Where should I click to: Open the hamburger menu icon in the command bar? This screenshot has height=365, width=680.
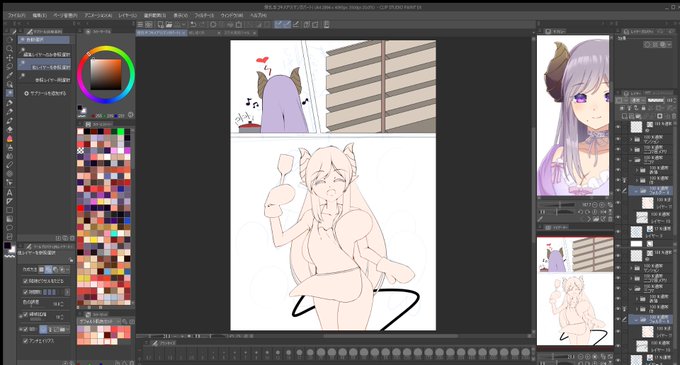click(x=140, y=24)
